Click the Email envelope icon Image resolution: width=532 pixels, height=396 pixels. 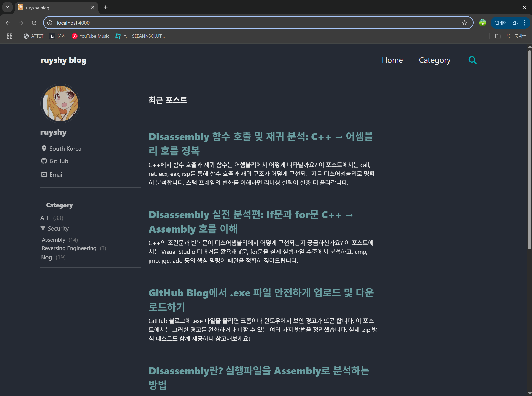[x=44, y=174]
